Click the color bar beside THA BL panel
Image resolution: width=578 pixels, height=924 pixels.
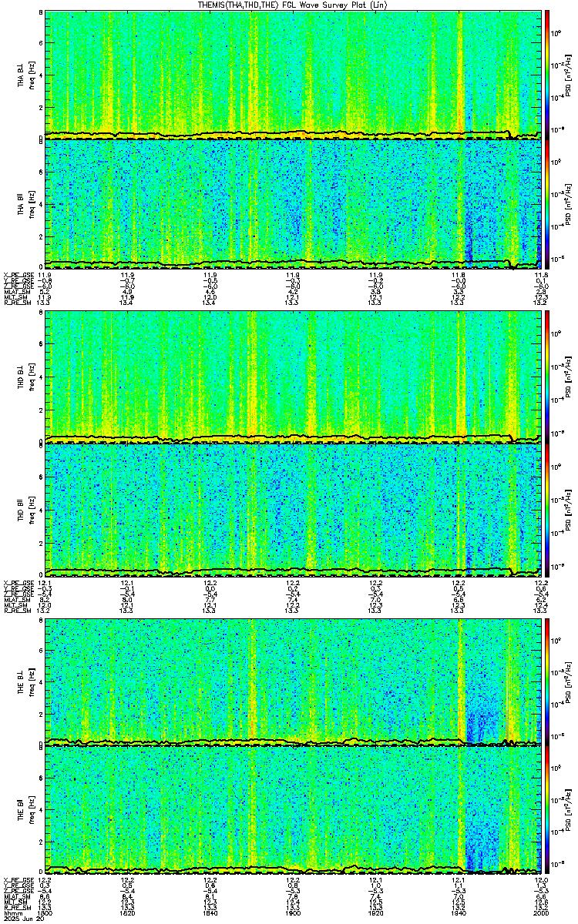click(x=547, y=74)
